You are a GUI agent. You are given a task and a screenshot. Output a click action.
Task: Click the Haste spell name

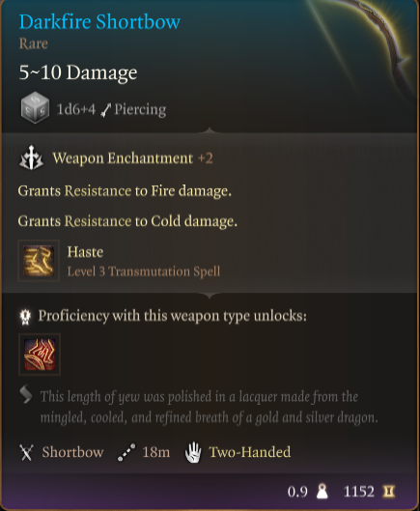pyautogui.click(x=85, y=252)
